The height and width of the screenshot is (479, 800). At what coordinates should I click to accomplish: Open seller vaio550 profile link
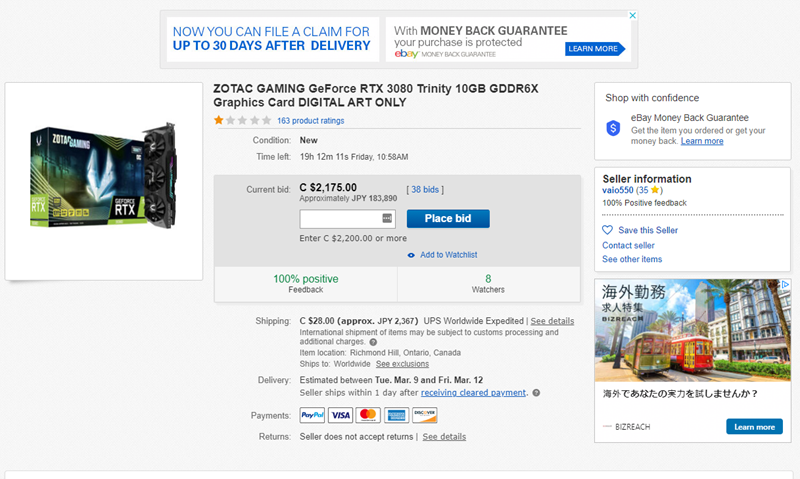pyautogui.click(x=617, y=190)
